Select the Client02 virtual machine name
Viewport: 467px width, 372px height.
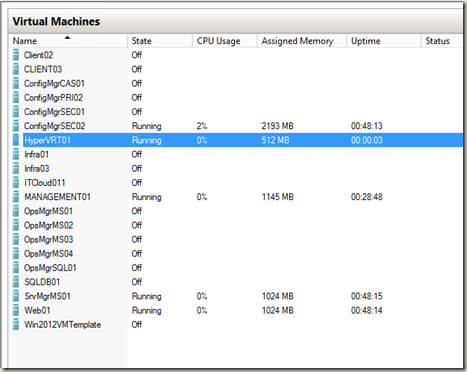tap(38, 55)
